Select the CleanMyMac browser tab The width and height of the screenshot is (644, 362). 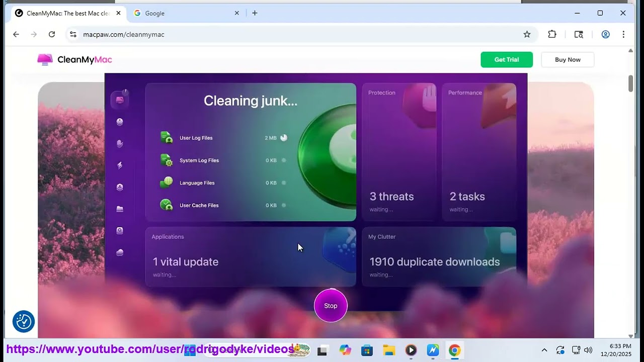coord(68,13)
